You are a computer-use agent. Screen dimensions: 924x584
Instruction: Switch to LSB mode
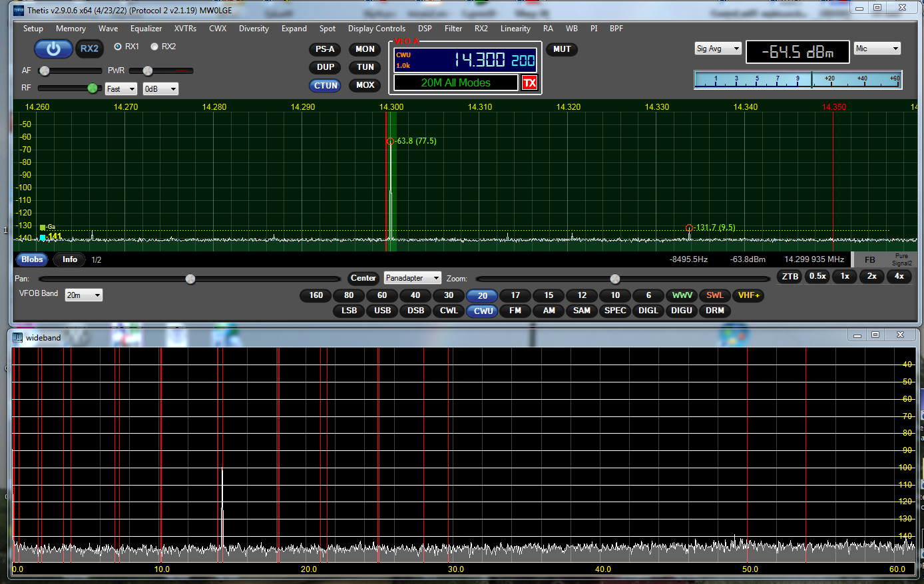click(x=349, y=311)
